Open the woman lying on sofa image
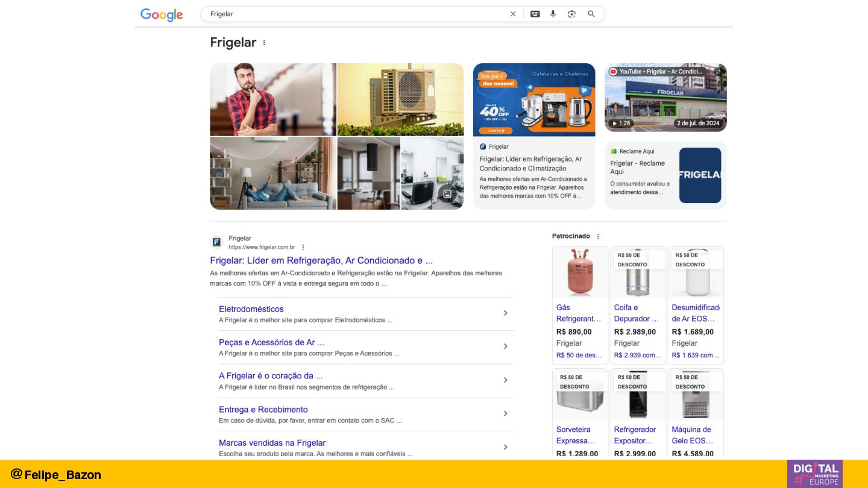This screenshot has height=488, width=868. pyautogui.click(x=273, y=173)
